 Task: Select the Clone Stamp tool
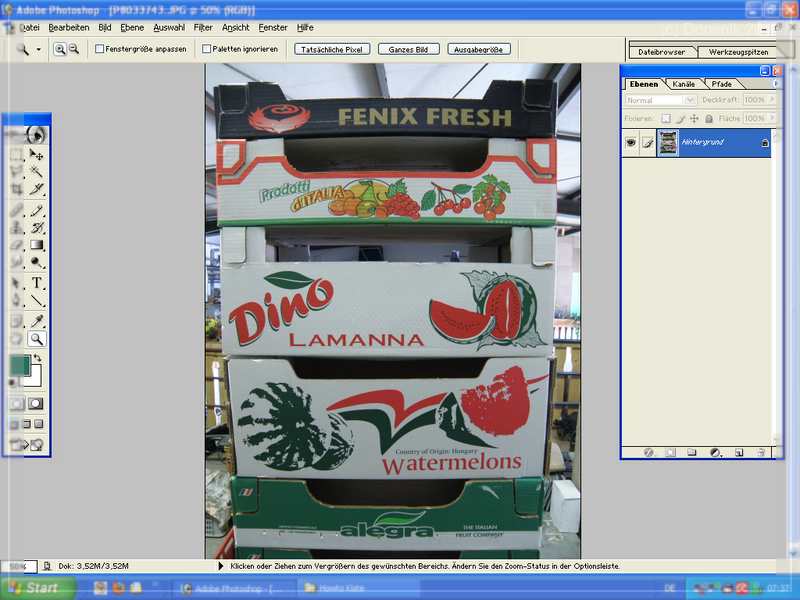pyautogui.click(x=17, y=228)
